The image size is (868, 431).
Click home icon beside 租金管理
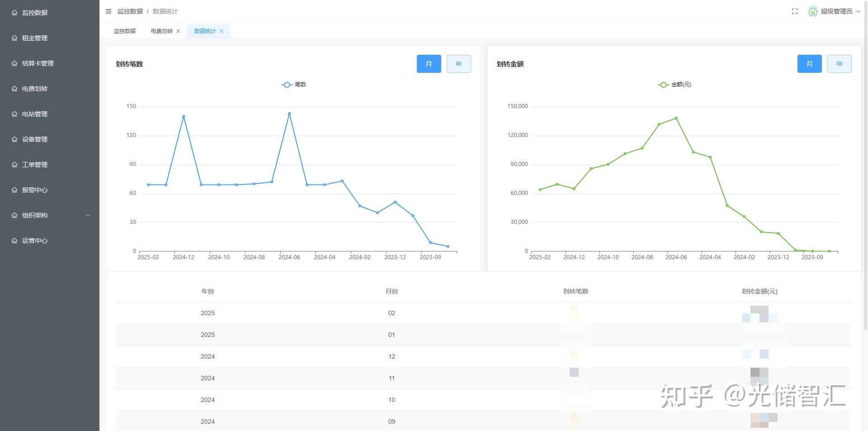coord(14,38)
